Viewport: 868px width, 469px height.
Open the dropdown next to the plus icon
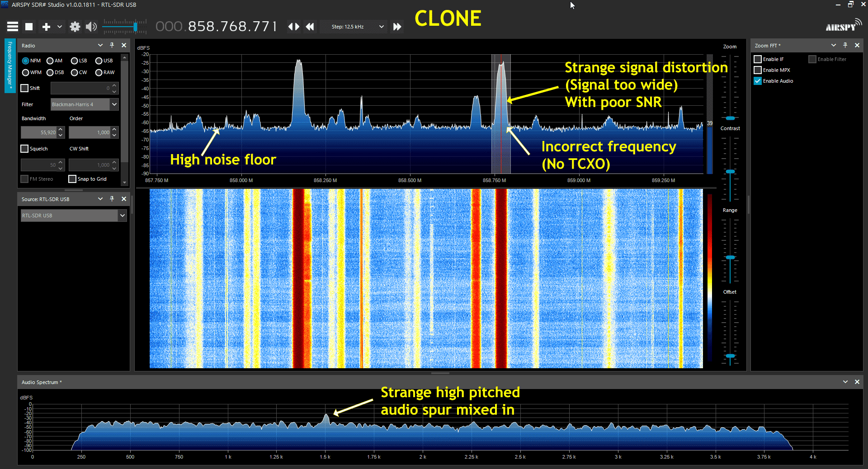coord(60,27)
